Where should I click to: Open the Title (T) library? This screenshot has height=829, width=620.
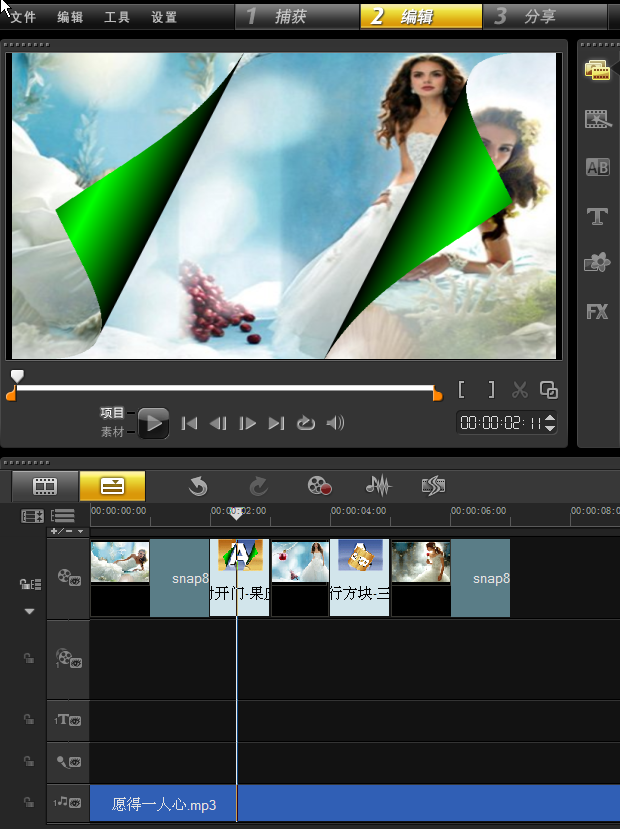(597, 216)
